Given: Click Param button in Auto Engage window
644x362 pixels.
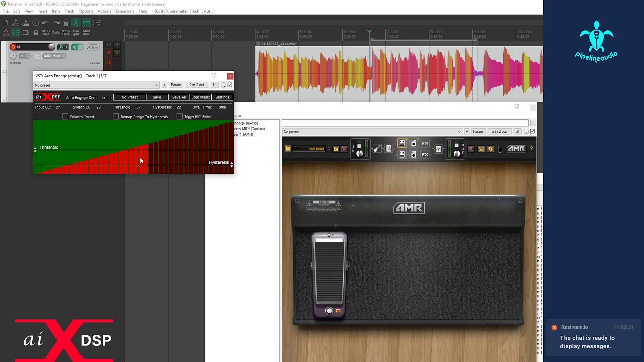Looking at the screenshot, I should 176,85.
